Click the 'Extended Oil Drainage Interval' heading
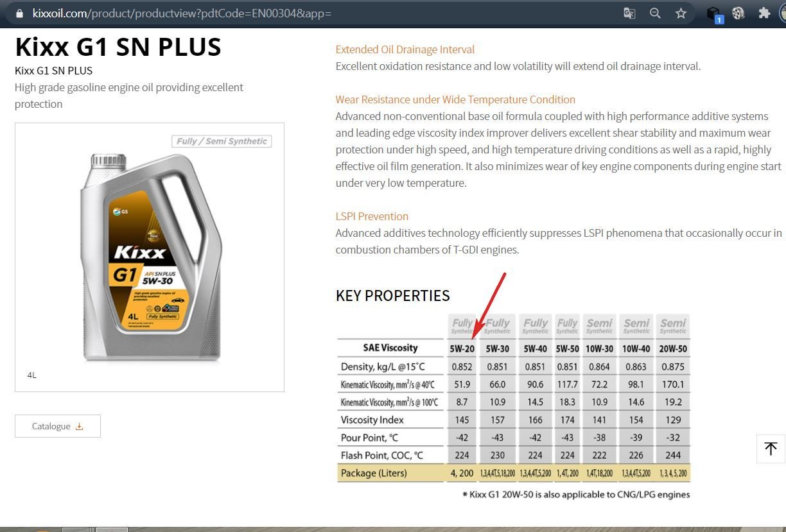This screenshot has height=532, width=786. (x=405, y=49)
